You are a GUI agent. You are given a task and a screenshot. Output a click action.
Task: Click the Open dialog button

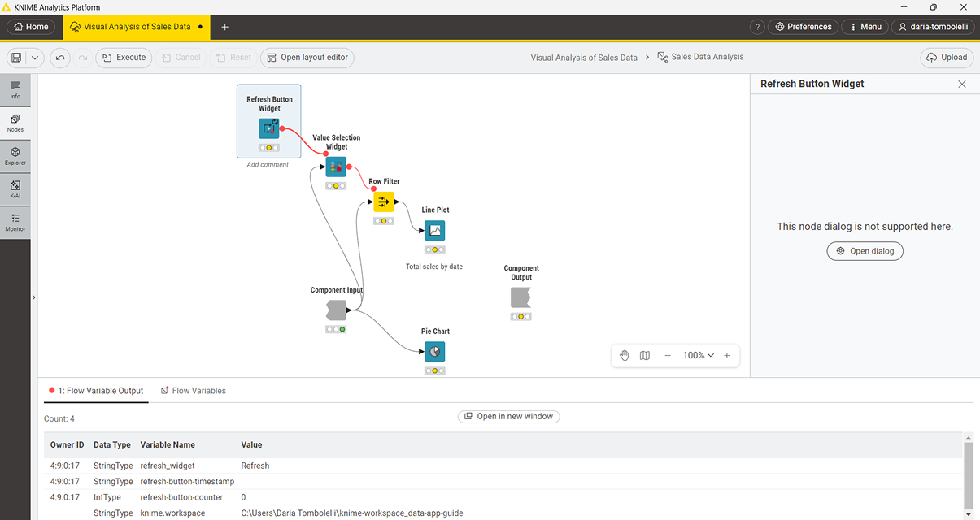[x=865, y=251]
